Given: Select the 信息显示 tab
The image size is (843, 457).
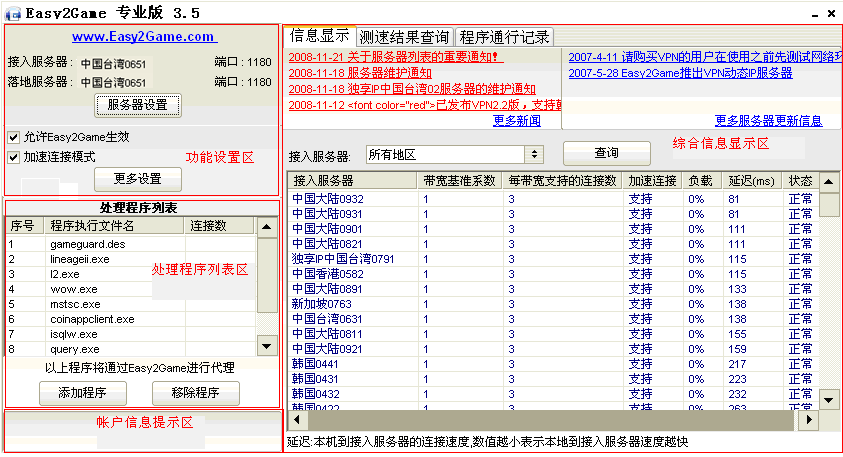Looking at the screenshot, I should [319, 36].
